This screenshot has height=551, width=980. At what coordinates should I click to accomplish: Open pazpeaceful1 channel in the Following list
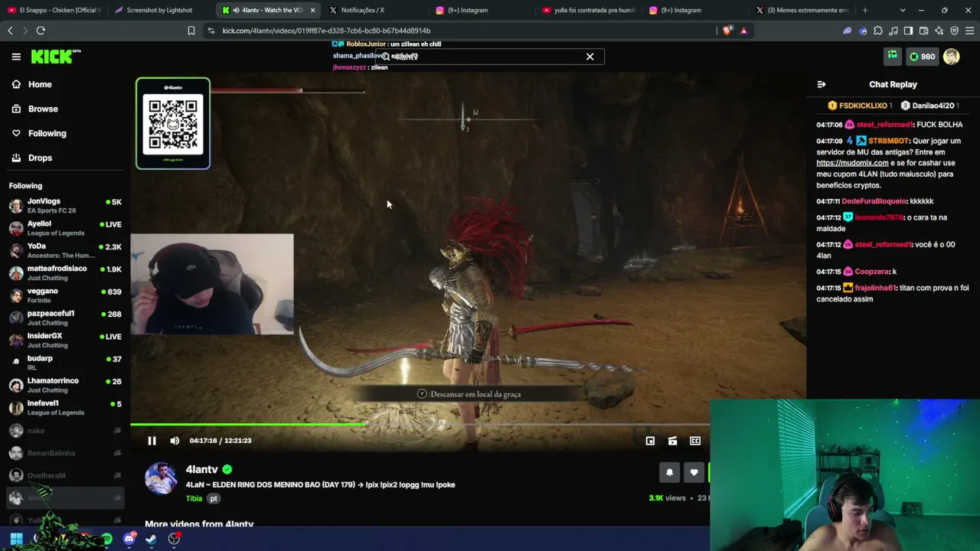(65, 318)
